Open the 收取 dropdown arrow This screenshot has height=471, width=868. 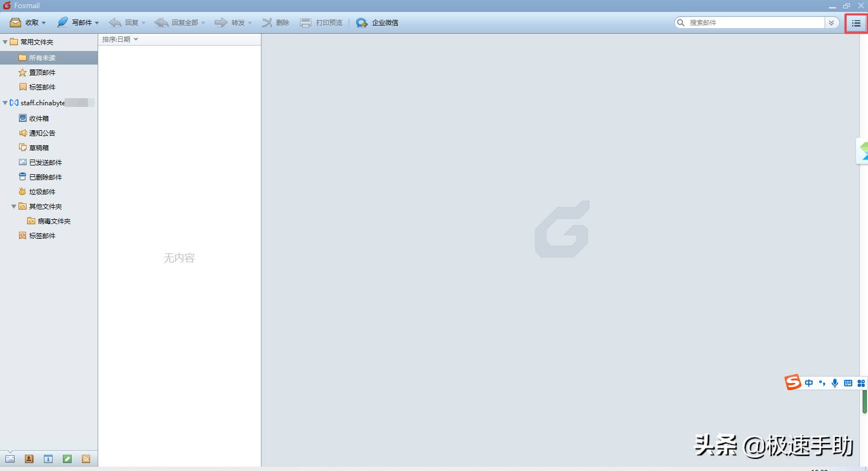coord(44,23)
